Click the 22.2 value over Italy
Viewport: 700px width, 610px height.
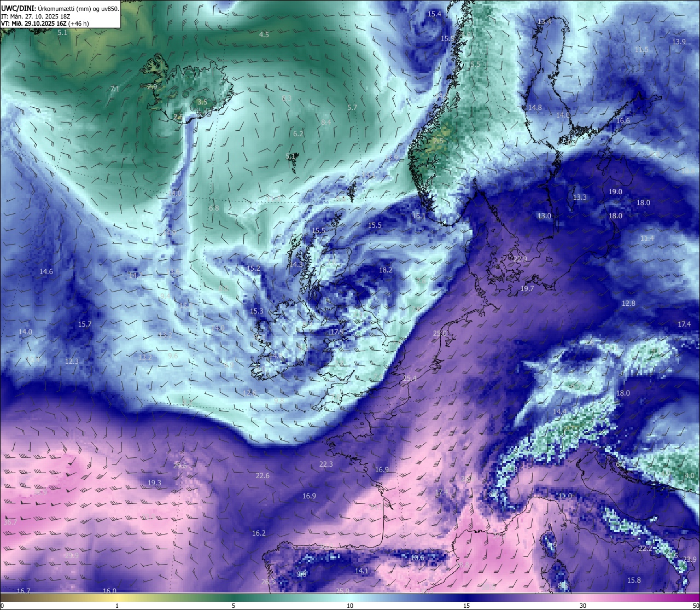(x=646, y=548)
